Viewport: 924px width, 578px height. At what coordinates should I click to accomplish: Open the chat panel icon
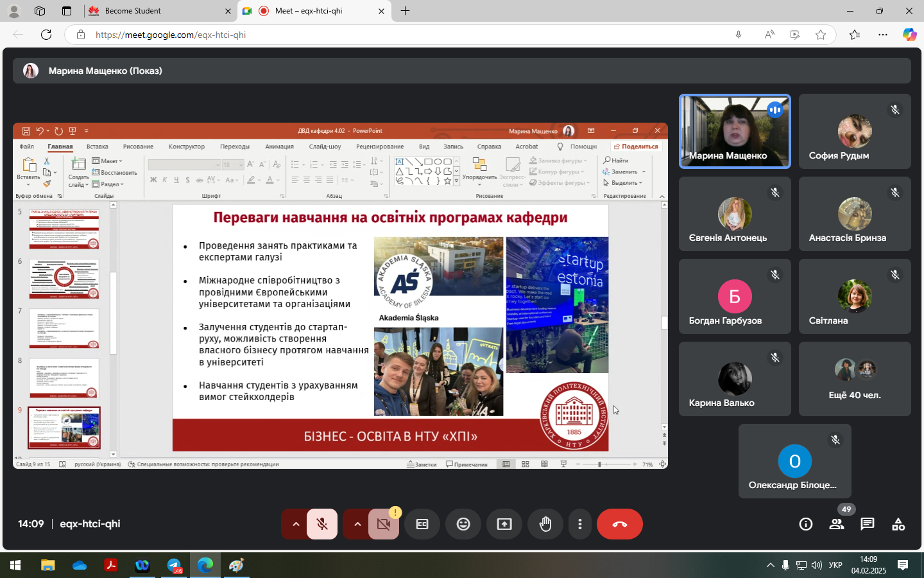(x=868, y=524)
